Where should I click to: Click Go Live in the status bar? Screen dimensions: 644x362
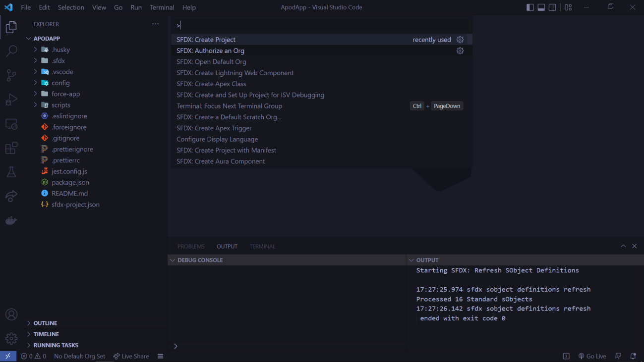[x=592, y=356]
